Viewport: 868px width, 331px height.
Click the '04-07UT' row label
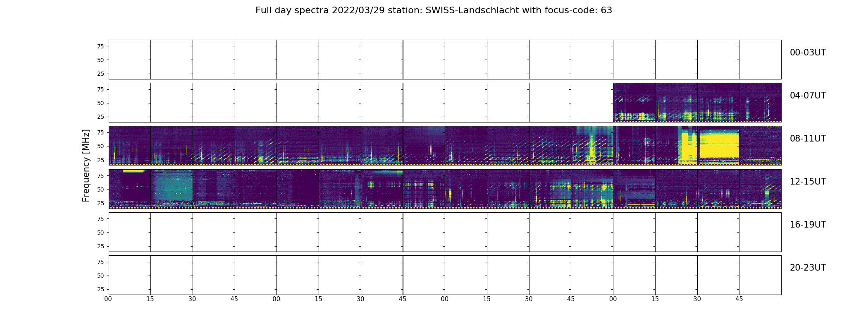coord(808,96)
